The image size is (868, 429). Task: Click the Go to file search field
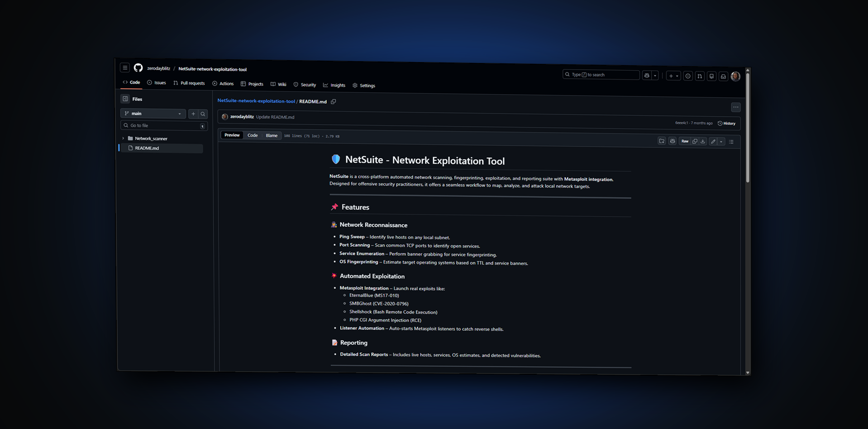(161, 125)
